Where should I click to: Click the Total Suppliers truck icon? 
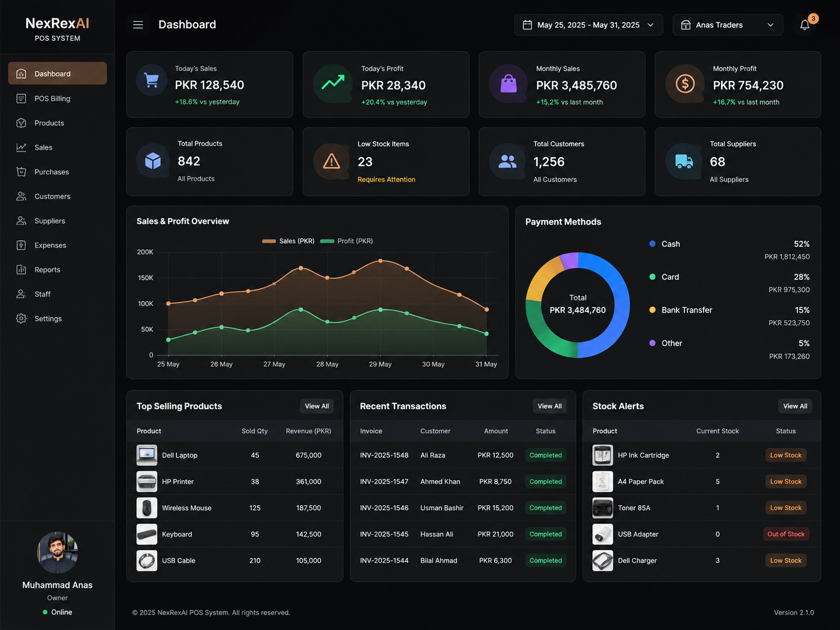[684, 161]
